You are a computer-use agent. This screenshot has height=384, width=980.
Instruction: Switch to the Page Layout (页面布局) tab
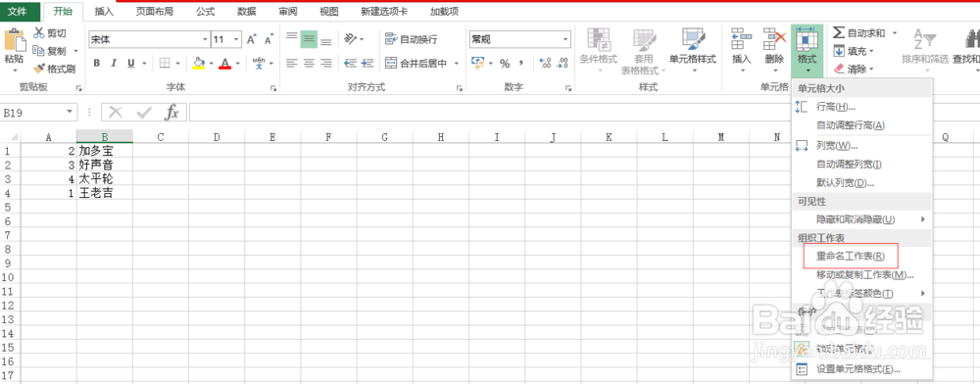click(155, 11)
